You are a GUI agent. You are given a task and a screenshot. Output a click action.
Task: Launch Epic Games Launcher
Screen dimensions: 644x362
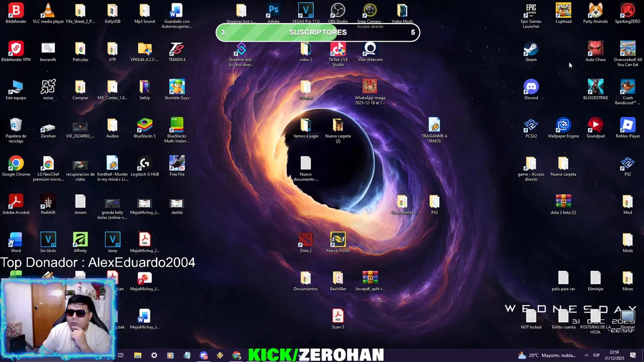pyautogui.click(x=531, y=16)
